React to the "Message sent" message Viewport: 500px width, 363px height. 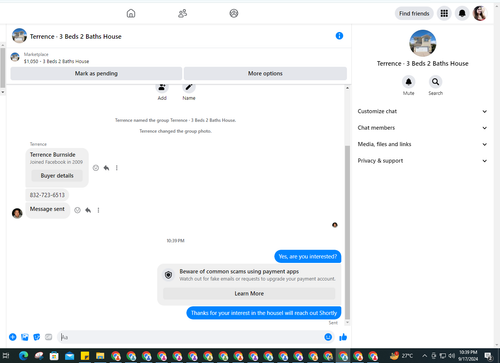coord(77,210)
